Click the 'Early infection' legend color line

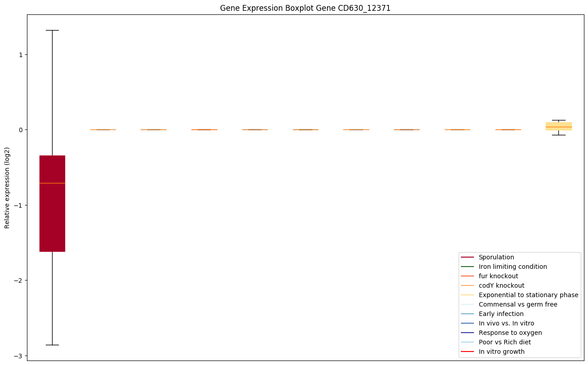[x=467, y=314]
